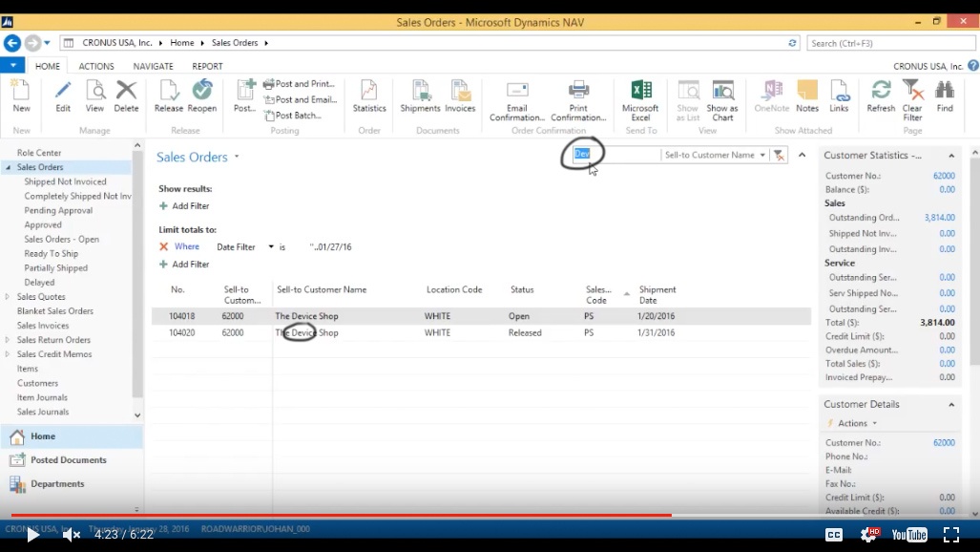Click Email Confirmation icon
Viewport: 980px width, 552px height.
(x=517, y=101)
